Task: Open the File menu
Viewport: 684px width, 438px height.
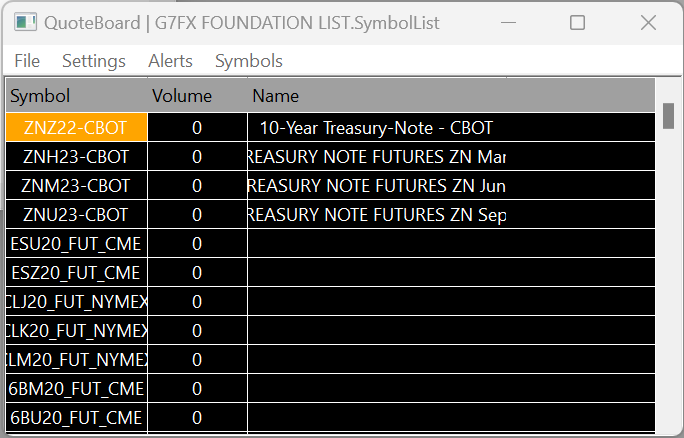Action: pos(27,61)
